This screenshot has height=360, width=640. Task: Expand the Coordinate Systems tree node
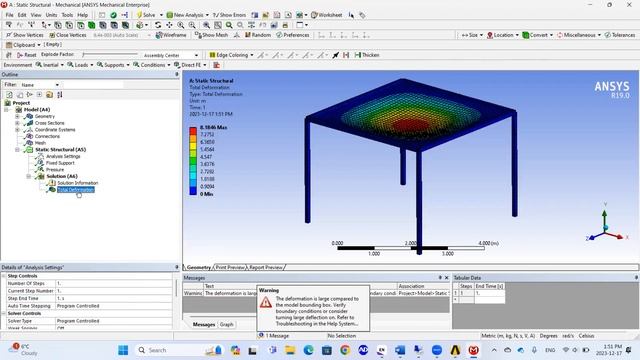(x=17, y=130)
